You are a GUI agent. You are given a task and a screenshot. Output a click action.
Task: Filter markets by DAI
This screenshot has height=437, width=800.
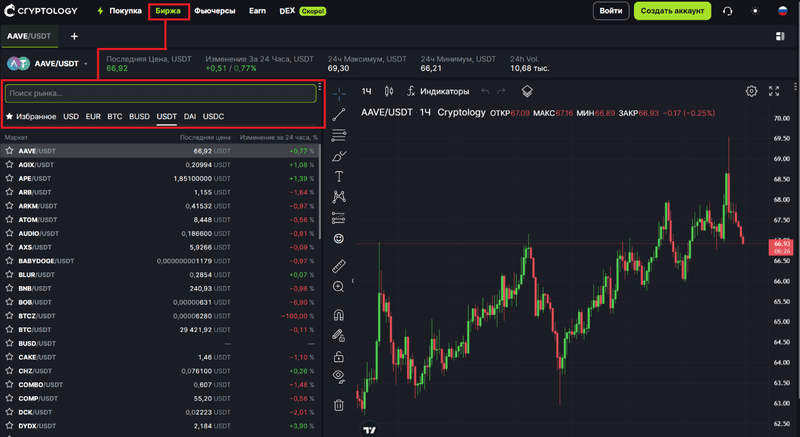point(190,116)
